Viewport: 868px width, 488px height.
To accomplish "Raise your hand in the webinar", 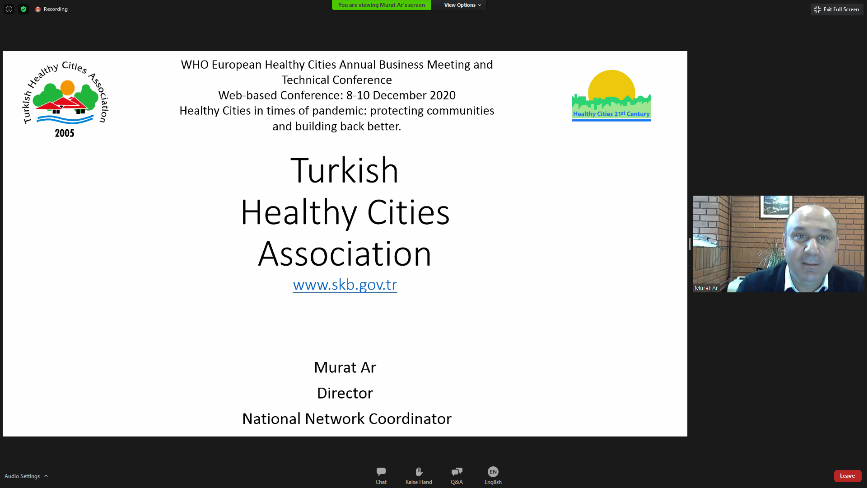I will (x=419, y=476).
